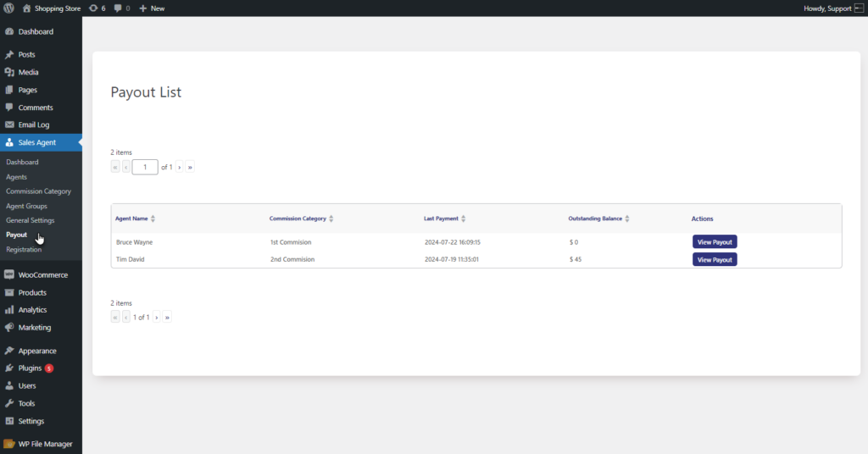
Task: Go to first page in bottom pagination
Action: click(x=115, y=318)
